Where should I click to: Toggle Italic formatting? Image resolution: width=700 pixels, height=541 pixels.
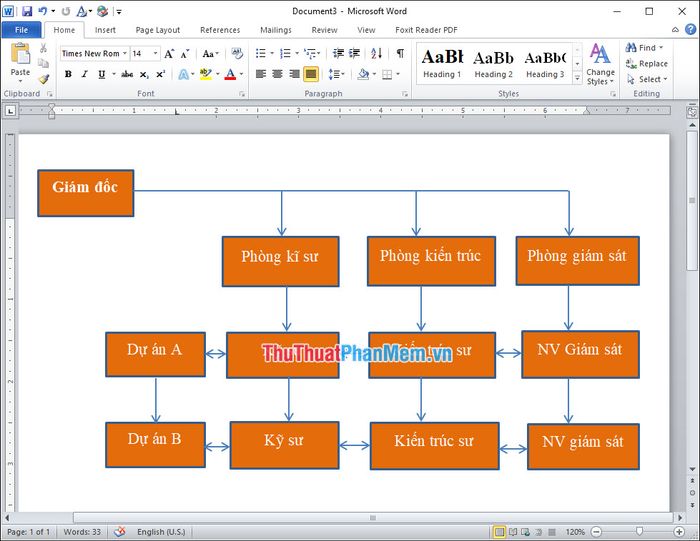point(84,74)
